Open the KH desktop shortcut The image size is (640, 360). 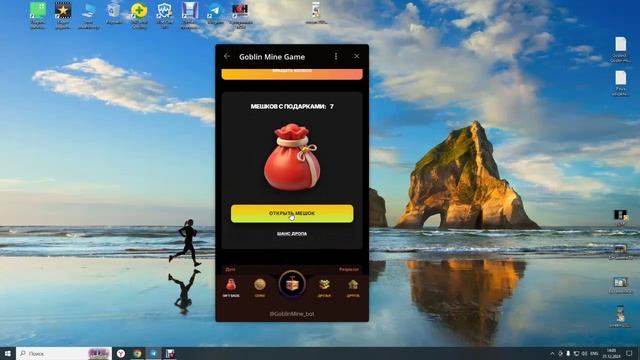pyautogui.click(x=240, y=16)
